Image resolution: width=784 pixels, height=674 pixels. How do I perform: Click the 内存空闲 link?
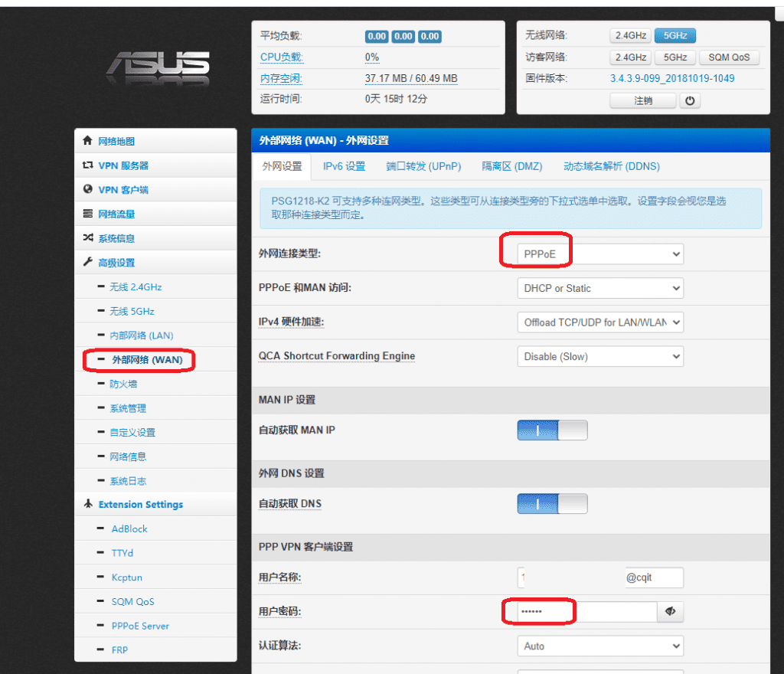[x=281, y=78]
